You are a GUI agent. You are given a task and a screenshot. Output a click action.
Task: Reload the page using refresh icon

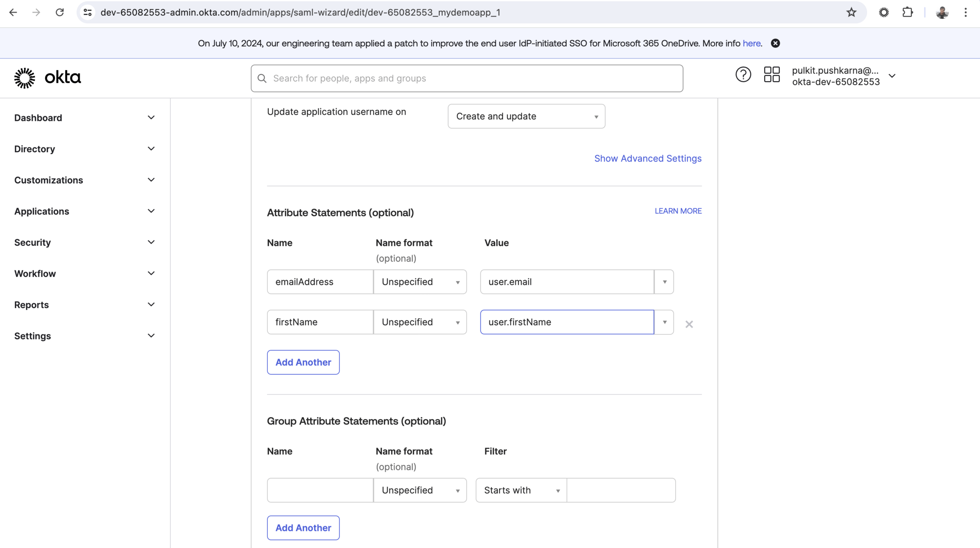[x=60, y=13]
